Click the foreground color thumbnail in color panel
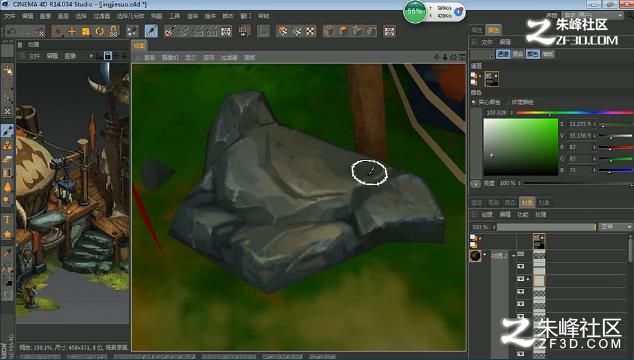The height and width of the screenshot is (360, 634). click(492, 79)
